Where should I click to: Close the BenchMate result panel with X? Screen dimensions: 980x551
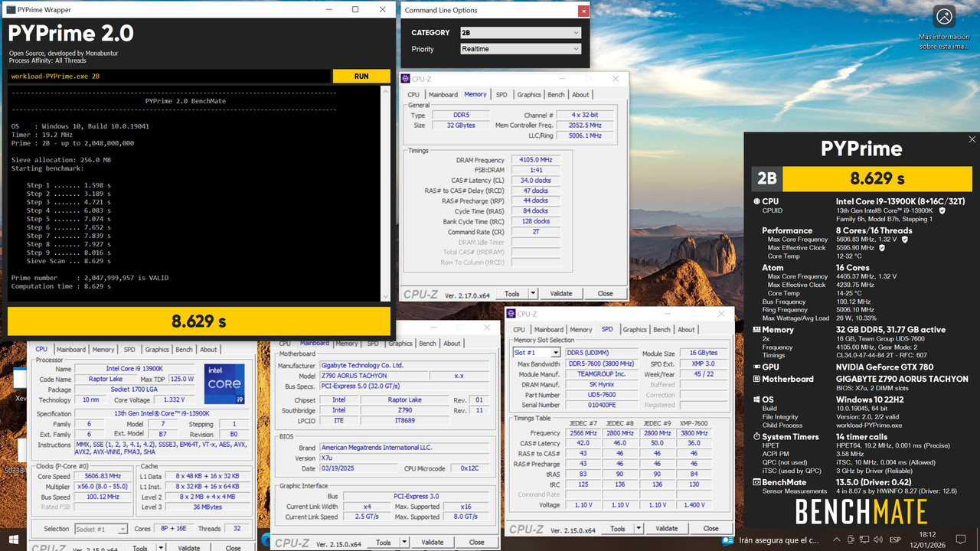(972, 140)
